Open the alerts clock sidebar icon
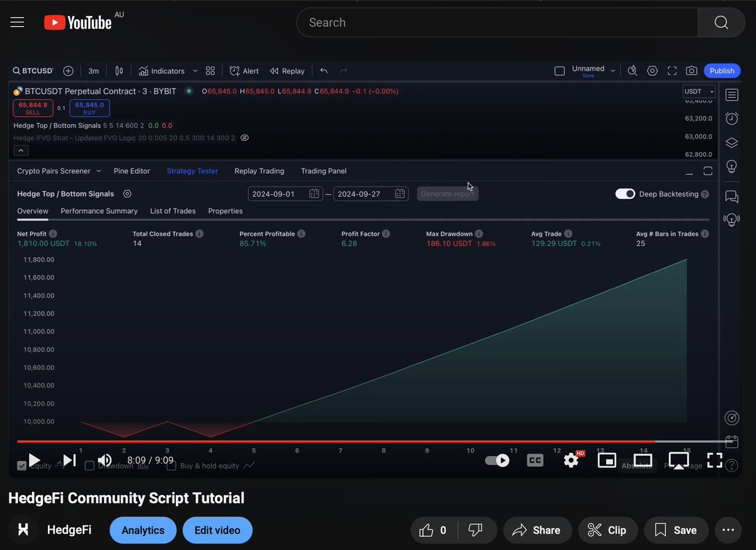This screenshot has width=756, height=550. pyautogui.click(x=731, y=118)
